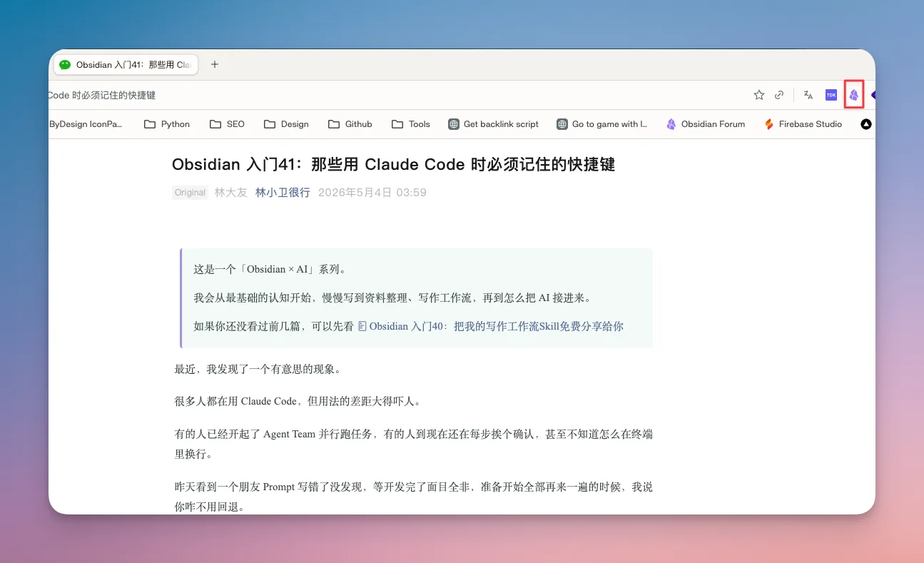Click the translate page icon

(808, 95)
